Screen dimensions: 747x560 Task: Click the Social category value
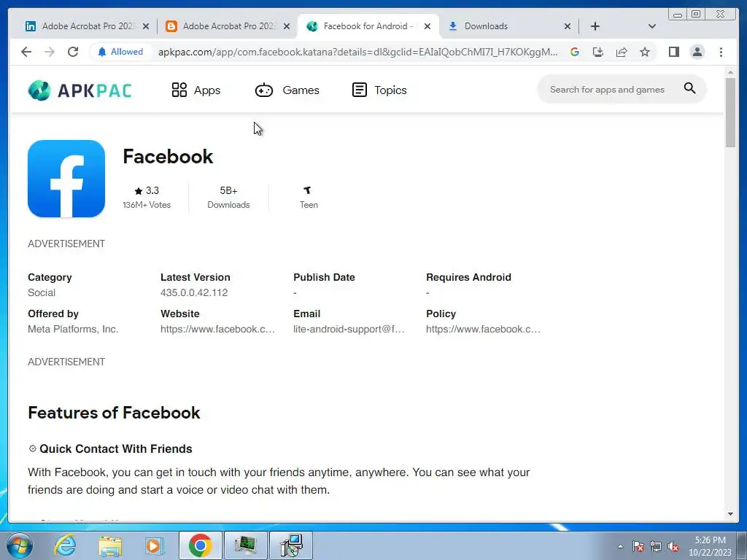click(42, 292)
